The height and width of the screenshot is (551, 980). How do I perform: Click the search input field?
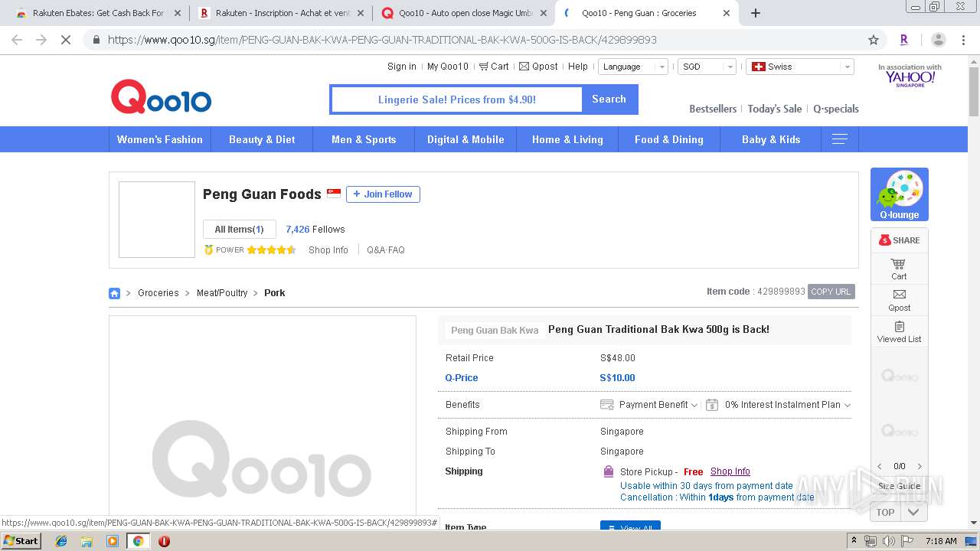pyautogui.click(x=457, y=99)
